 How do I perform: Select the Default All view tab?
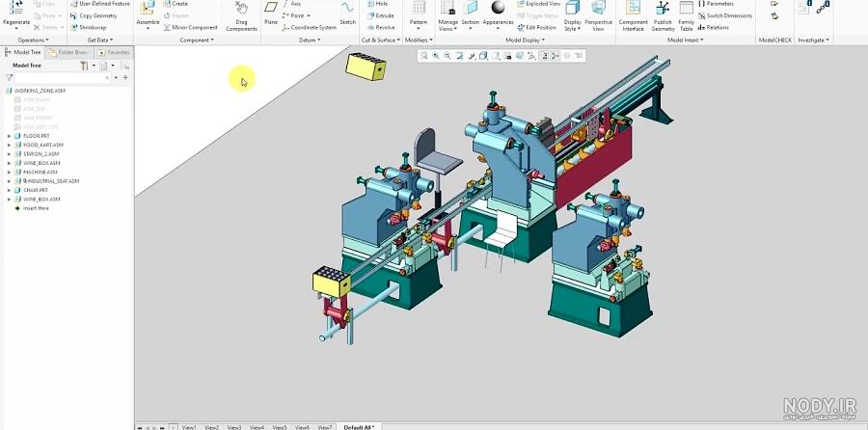pyautogui.click(x=359, y=427)
